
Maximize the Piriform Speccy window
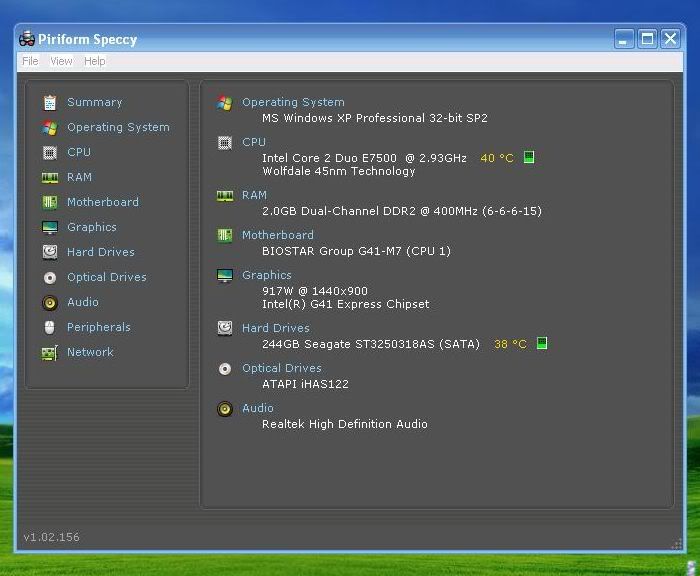click(647, 39)
